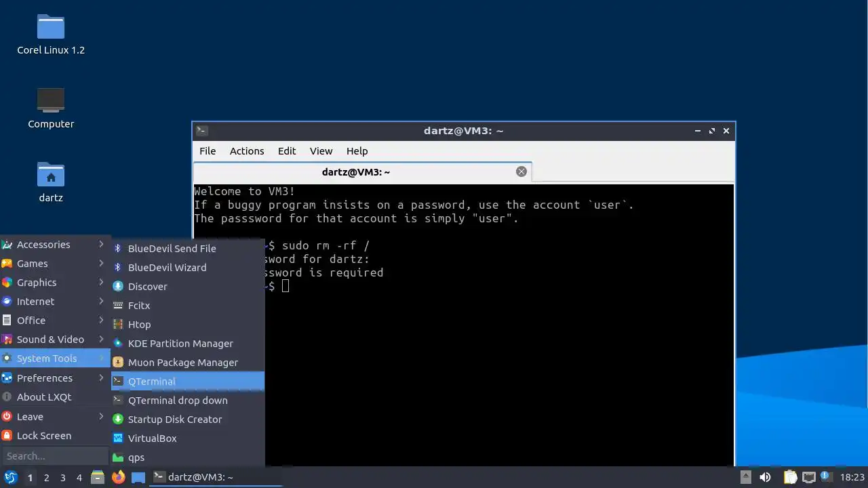The height and width of the screenshot is (488, 868).
Task: Click the start menu Search field
Action: tap(55, 456)
